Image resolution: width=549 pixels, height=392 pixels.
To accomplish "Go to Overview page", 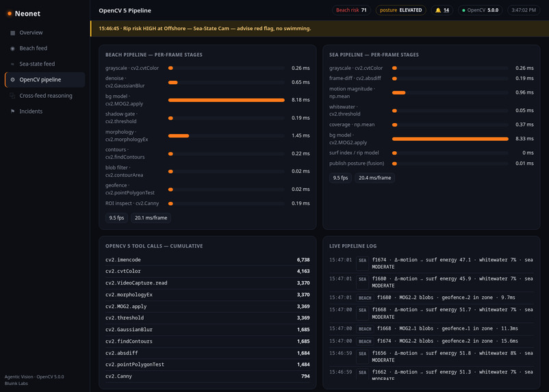I will point(44,33).
